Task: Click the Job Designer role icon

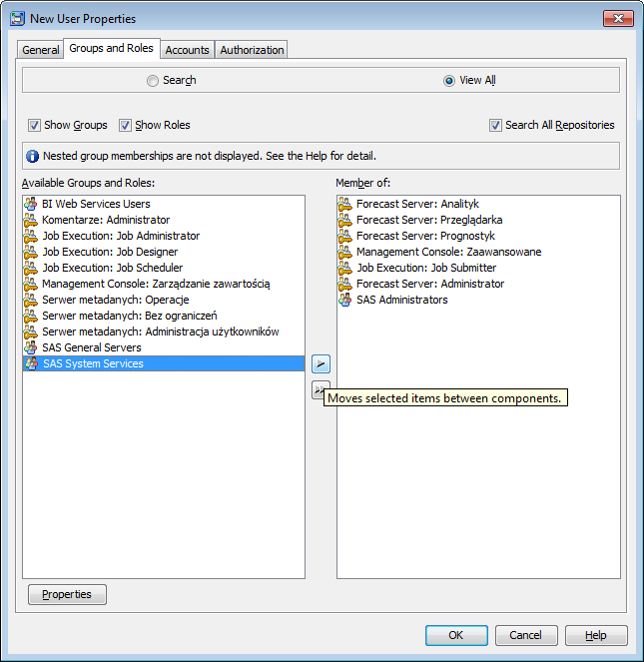Action: (30, 252)
